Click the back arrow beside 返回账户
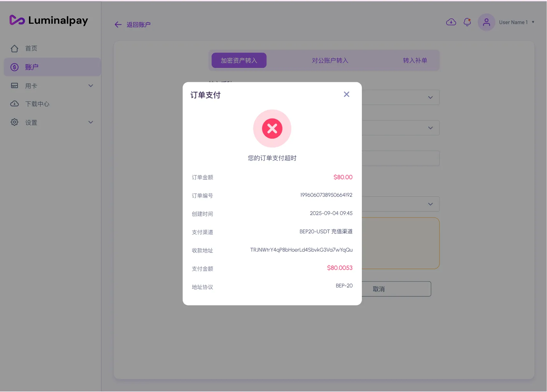The height and width of the screenshot is (392, 547). pyautogui.click(x=118, y=25)
